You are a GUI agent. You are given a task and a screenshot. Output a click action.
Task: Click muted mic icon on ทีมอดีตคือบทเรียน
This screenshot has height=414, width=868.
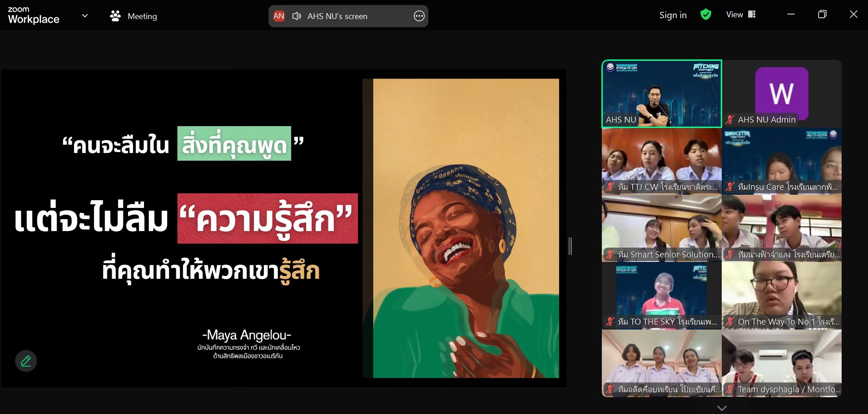[x=610, y=389]
